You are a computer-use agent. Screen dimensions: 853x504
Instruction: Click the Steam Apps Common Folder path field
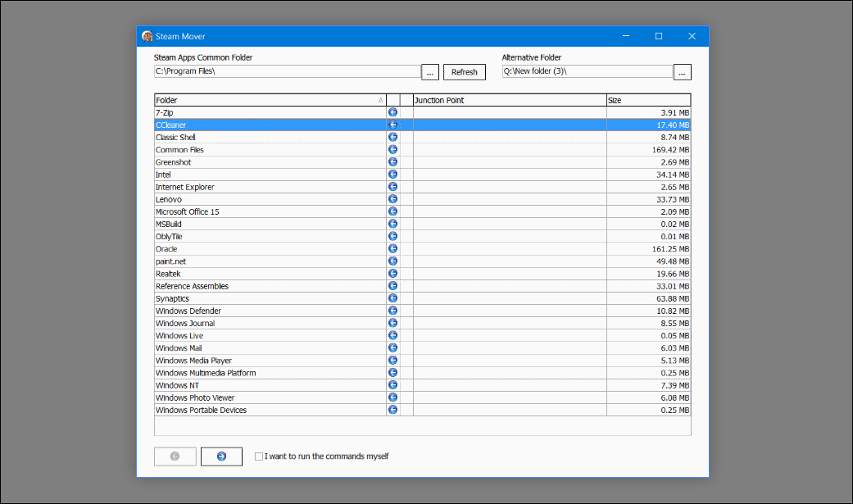tap(288, 71)
